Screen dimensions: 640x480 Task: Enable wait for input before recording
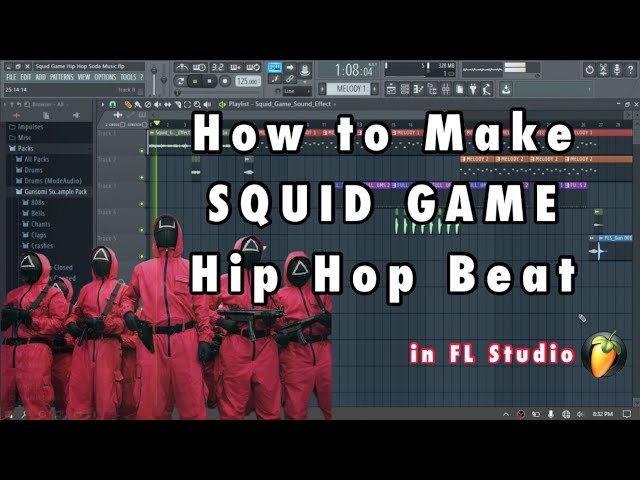[200, 67]
